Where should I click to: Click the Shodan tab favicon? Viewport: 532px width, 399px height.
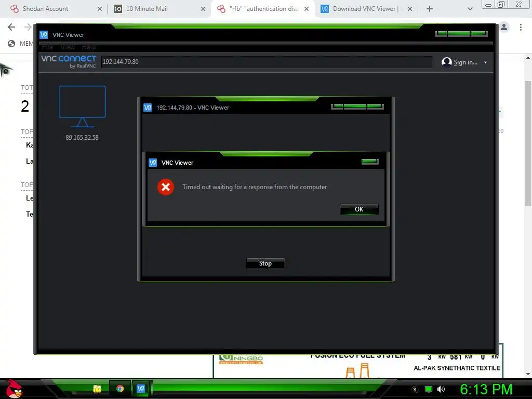tap(14, 9)
